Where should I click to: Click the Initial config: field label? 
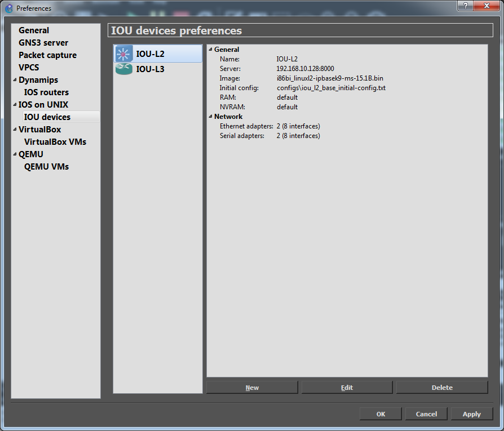tap(239, 88)
